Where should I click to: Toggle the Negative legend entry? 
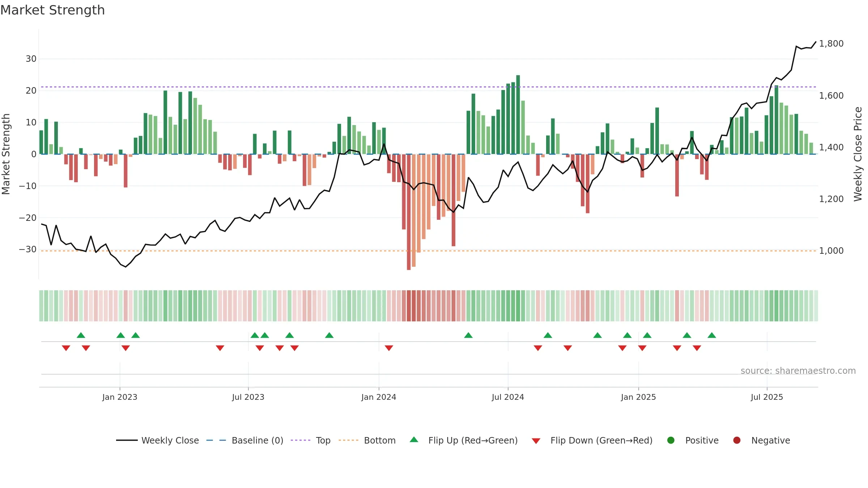click(761, 440)
